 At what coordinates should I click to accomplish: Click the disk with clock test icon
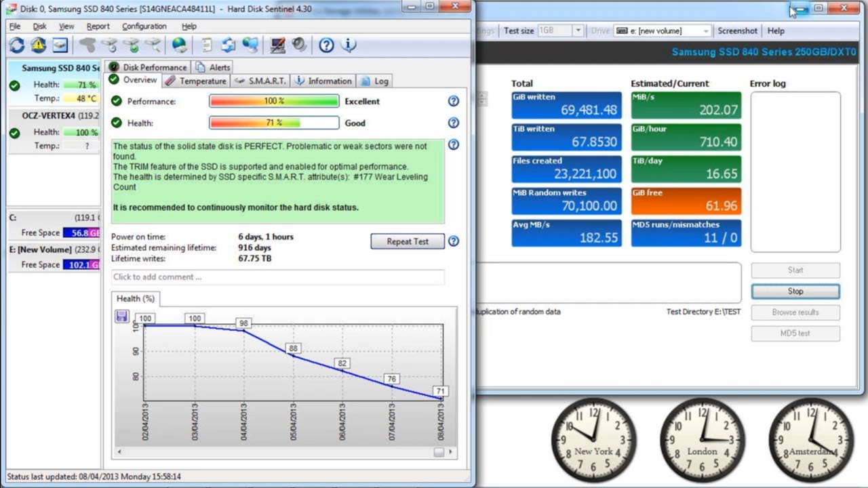click(x=109, y=45)
